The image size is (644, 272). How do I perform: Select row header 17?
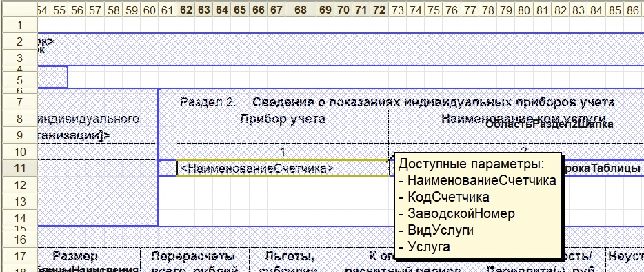coord(19,257)
